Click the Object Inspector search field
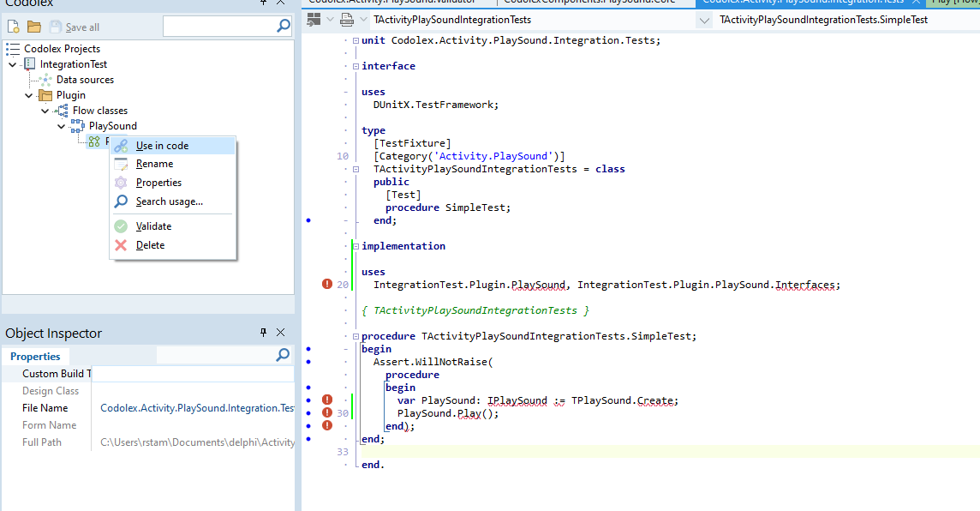The width and height of the screenshot is (980, 511). coord(216,355)
